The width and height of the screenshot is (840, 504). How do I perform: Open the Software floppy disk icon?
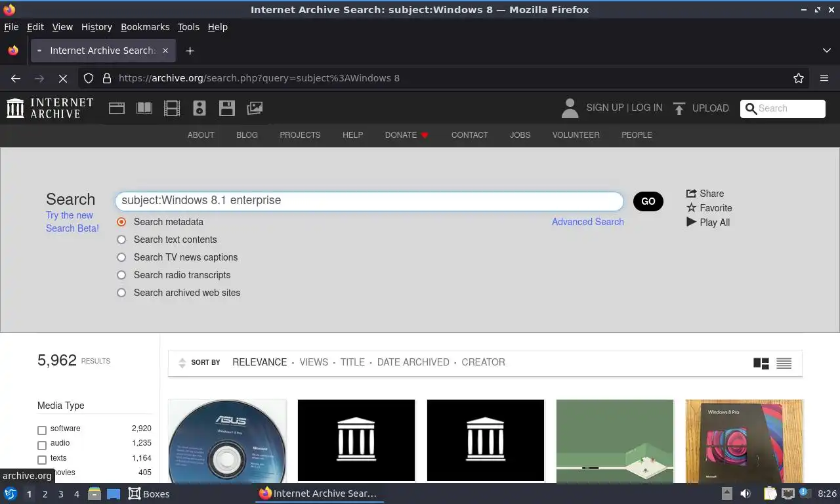click(x=227, y=108)
